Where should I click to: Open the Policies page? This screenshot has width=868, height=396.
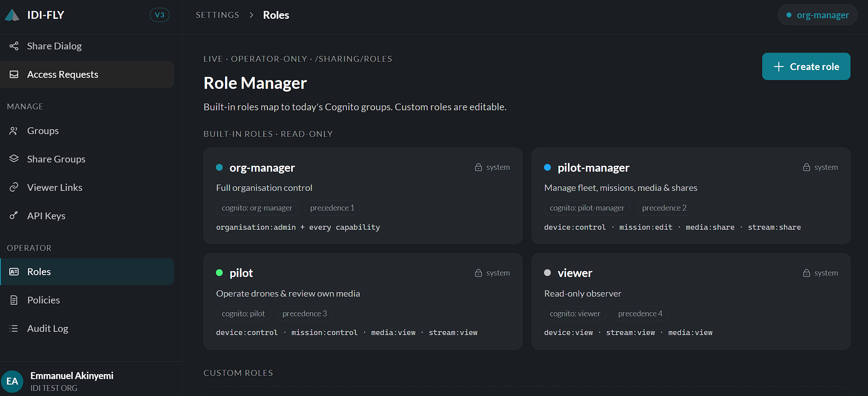[87, 300]
